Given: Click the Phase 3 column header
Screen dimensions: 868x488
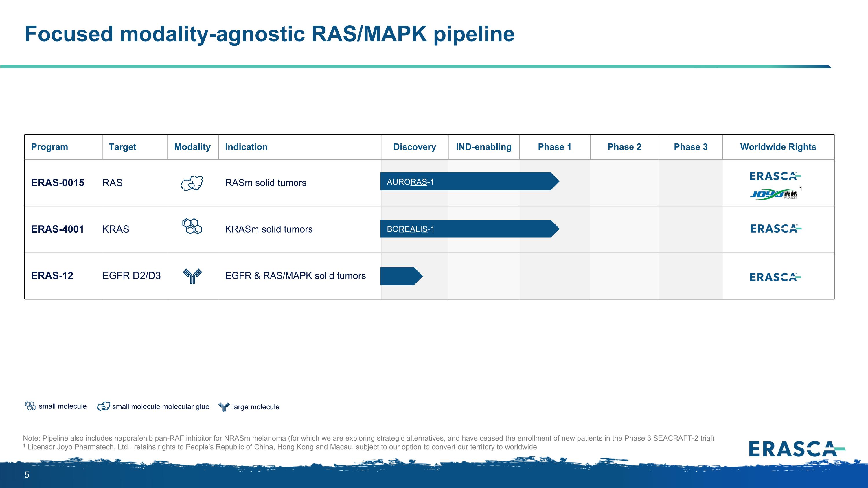Looking at the screenshot, I should 690,147.
